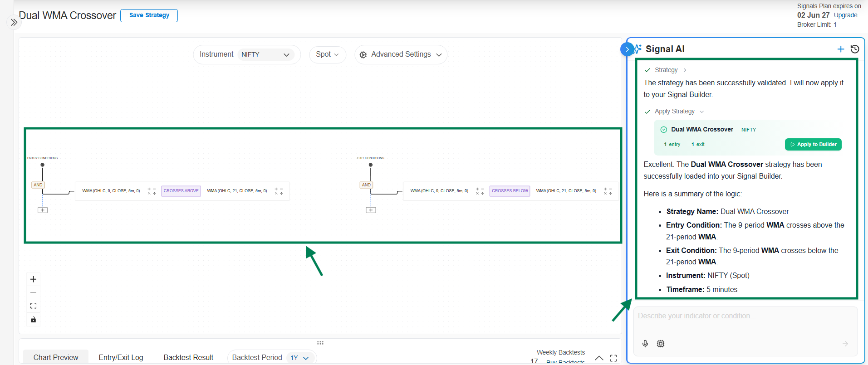The height and width of the screenshot is (365, 868).
Task: Click the microphone voice input icon
Action: coord(645,344)
